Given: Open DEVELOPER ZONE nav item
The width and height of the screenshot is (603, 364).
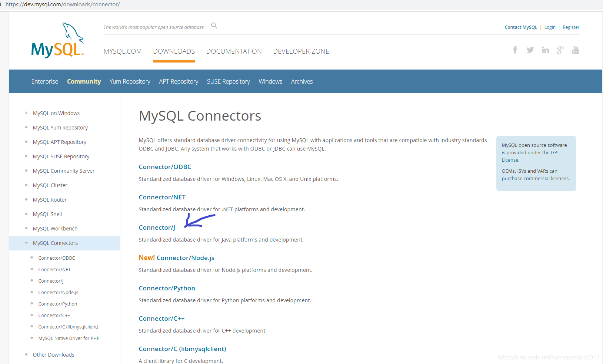Looking at the screenshot, I should [301, 51].
